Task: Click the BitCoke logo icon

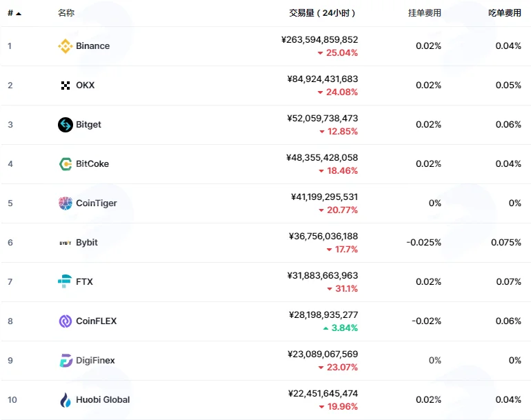Action: 66,164
